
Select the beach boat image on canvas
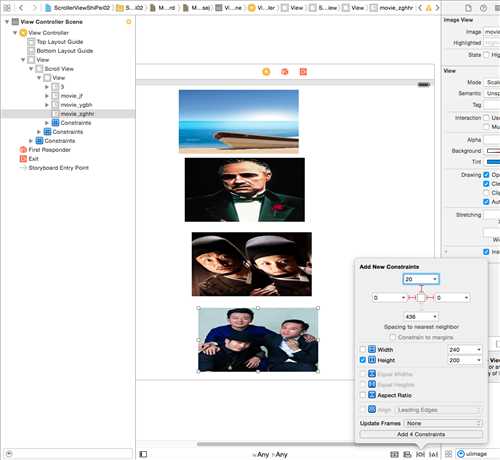(x=239, y=121)
